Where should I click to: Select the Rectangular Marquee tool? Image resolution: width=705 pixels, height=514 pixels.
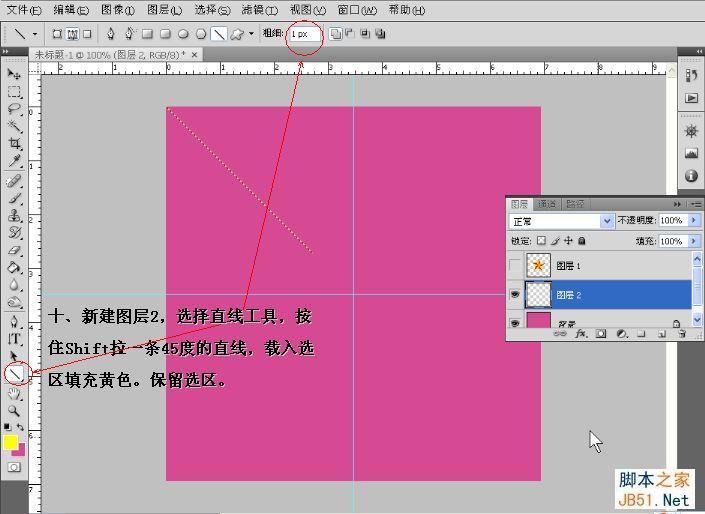[14, 92]
